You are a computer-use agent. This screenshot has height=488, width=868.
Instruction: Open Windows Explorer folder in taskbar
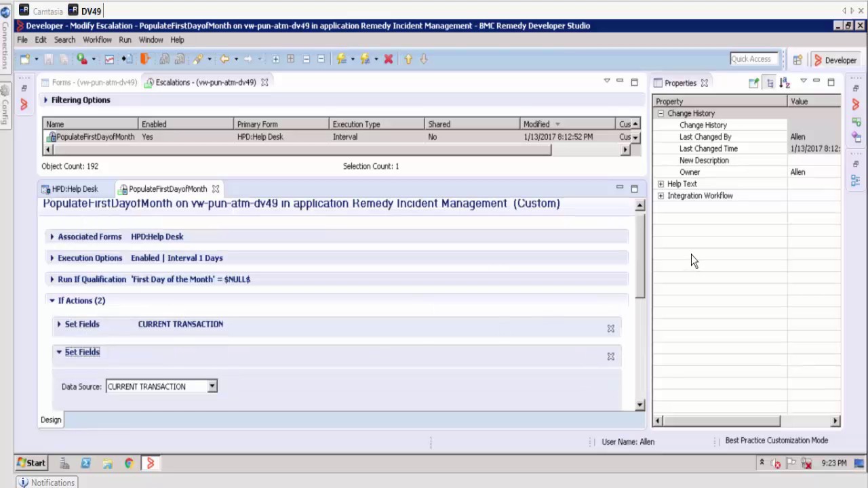107,464
